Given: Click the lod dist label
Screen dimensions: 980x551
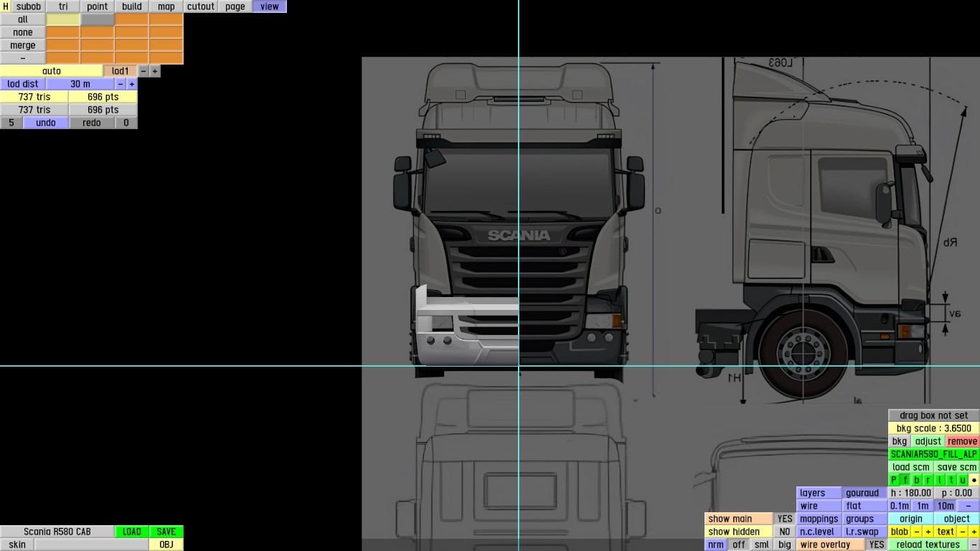Looking at the screenshot, I should click(23, 84).
